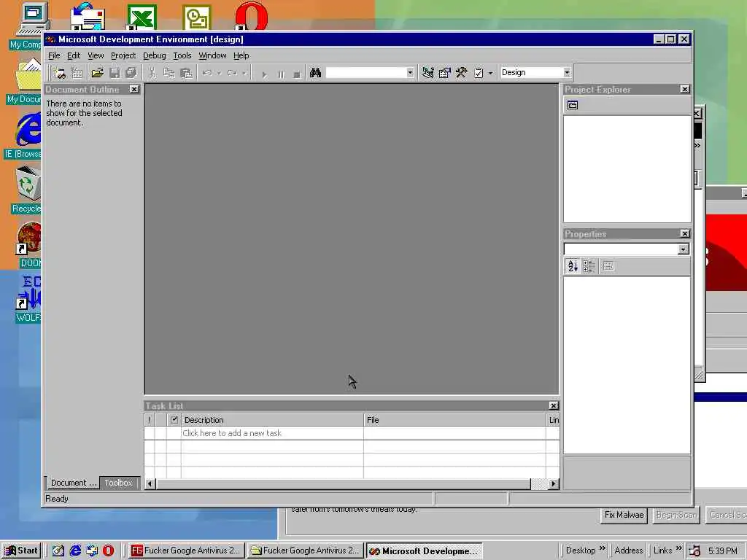Click the Open file folder icon
The width and height of the screenshot is (747, 560).
(97, 73)
